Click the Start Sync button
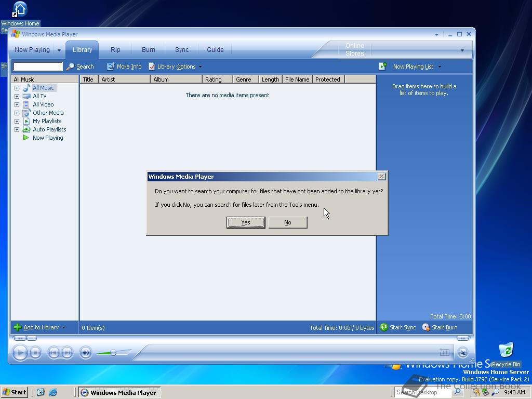532x399 pixels. pos(398,327)
